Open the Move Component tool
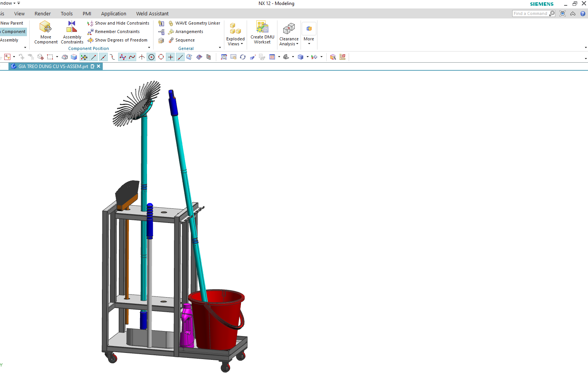This screenshot has width=588, height=386. 46,32
